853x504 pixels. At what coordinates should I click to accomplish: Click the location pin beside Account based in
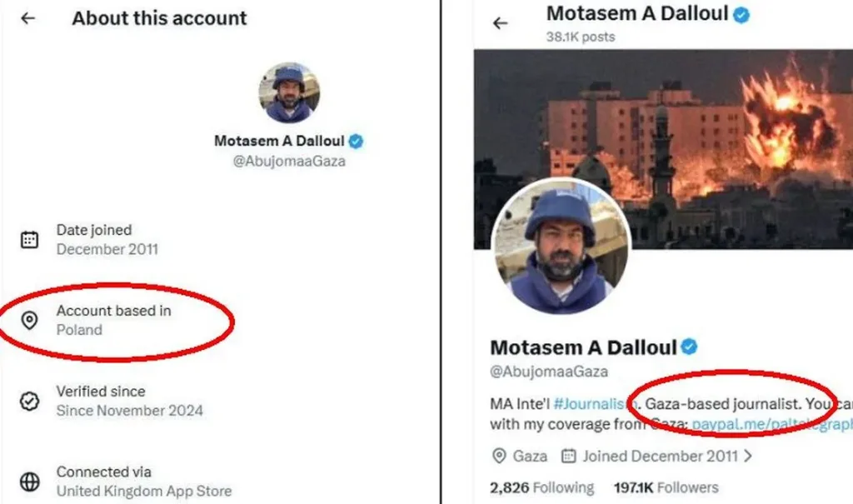coord(30,320)
